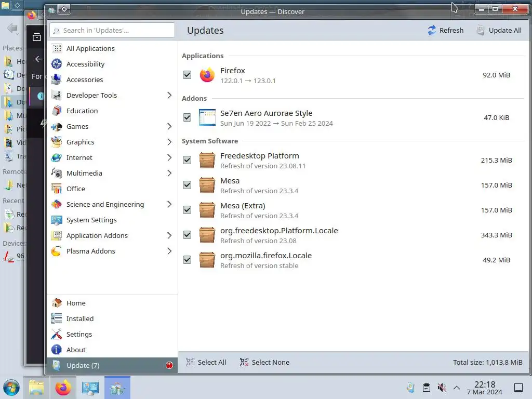The image size is (532, 399).
Task: Uncheck the Se7en Aero Aurorae Style checkbox
Action: tap(187, 117)
